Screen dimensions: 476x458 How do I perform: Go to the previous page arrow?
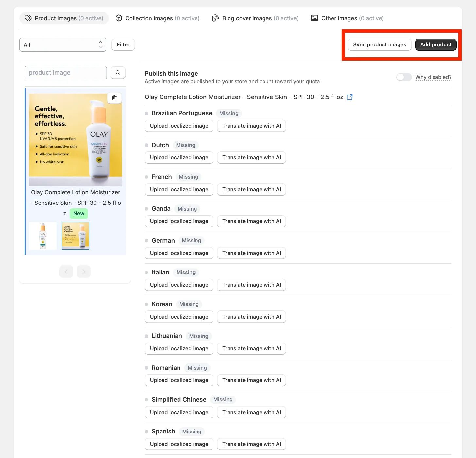66,272
